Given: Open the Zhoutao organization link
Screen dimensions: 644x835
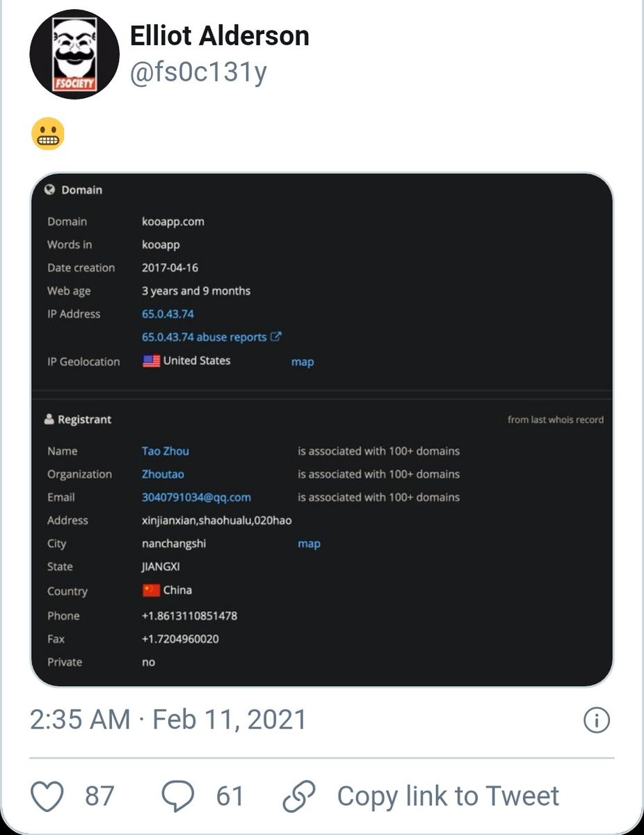Looking at the screenshot, I should [163, 474].
